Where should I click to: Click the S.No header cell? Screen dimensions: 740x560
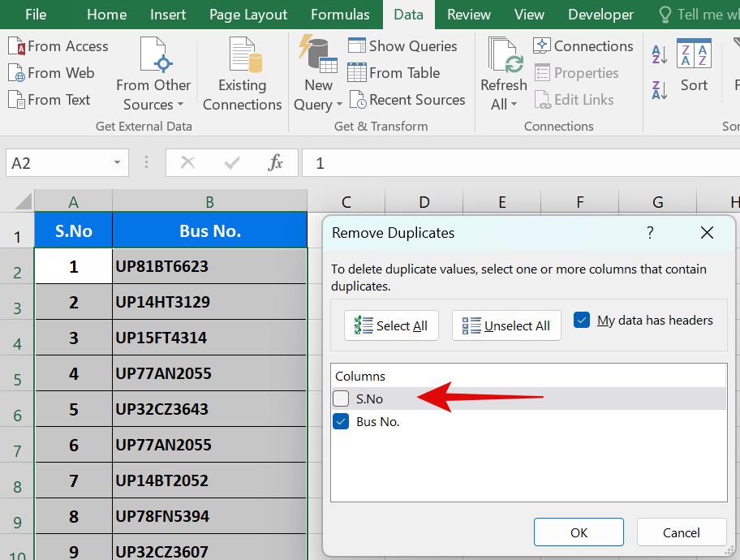point(73,230)
